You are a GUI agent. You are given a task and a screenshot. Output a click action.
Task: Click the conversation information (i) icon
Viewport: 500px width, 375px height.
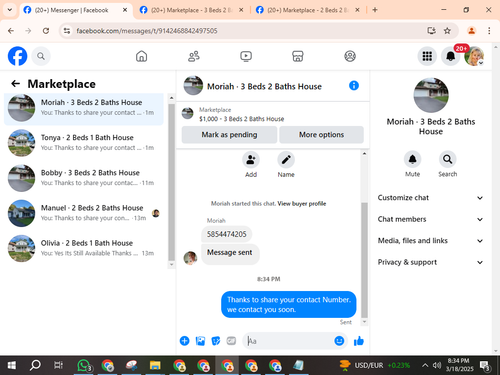(x=354, y=86)
